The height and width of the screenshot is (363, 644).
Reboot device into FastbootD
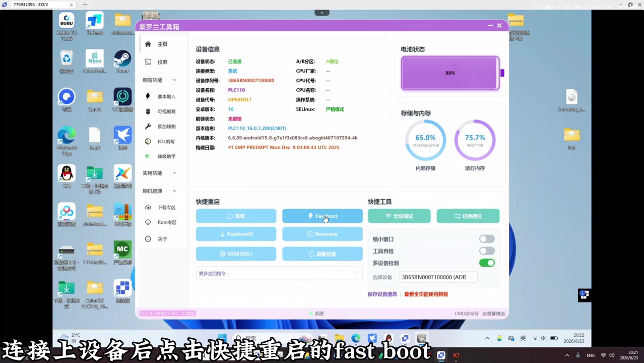[236, 234]
